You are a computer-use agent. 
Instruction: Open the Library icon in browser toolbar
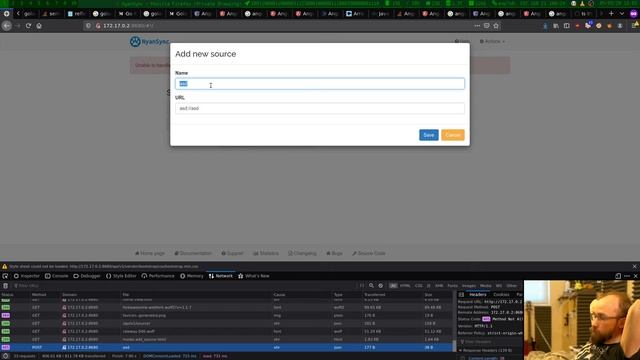556,26
